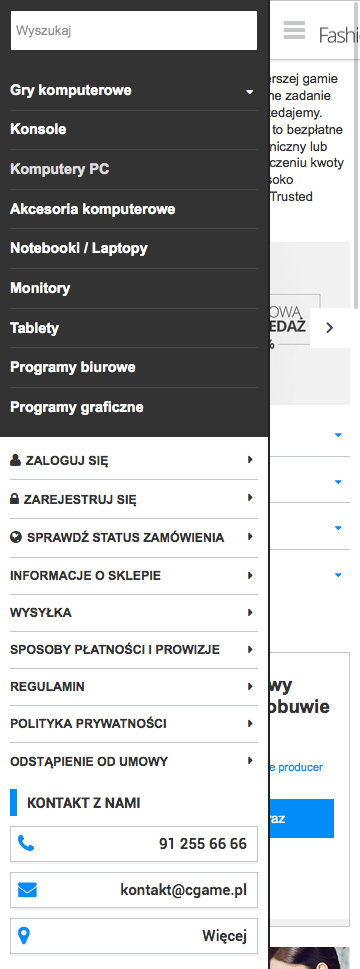Expand the Gry komputerowe submenu arrow
The height and width of the screenshot is (969, 360).
[249, 91]
